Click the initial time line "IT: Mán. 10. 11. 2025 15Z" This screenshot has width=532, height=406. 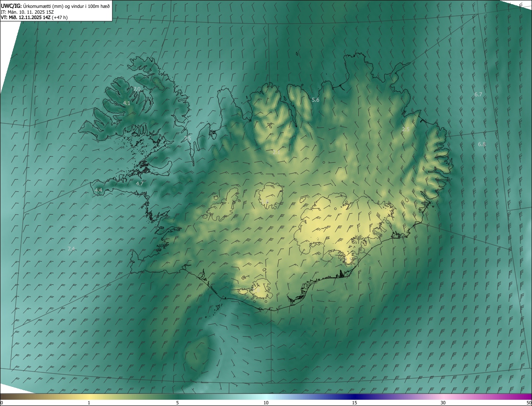(x=27, y=12)
